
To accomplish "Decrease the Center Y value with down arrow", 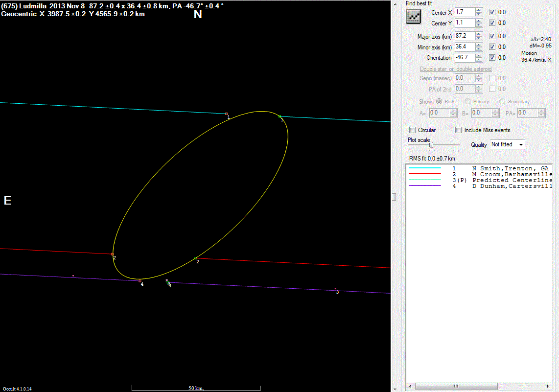I will (x=479, y=25).
